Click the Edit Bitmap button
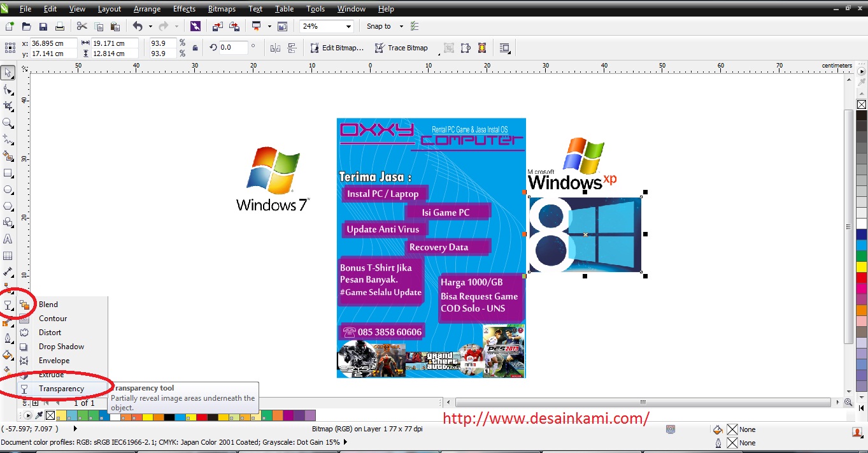868x453 pixels. (x=337, y=48)
